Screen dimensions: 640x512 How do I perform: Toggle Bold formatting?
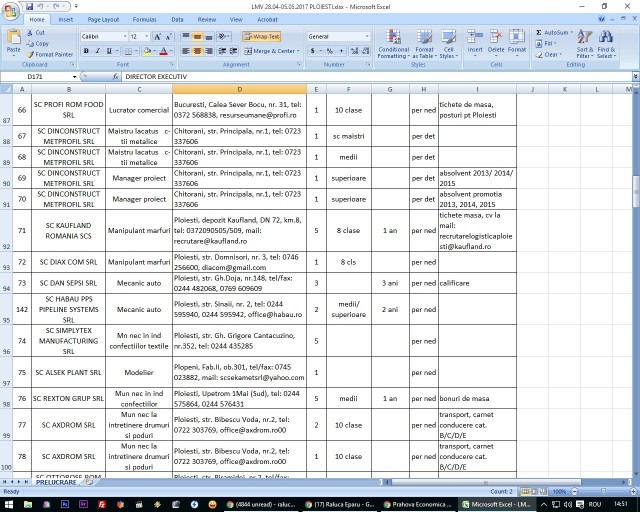pyautogui.click(x=86, y=51)
